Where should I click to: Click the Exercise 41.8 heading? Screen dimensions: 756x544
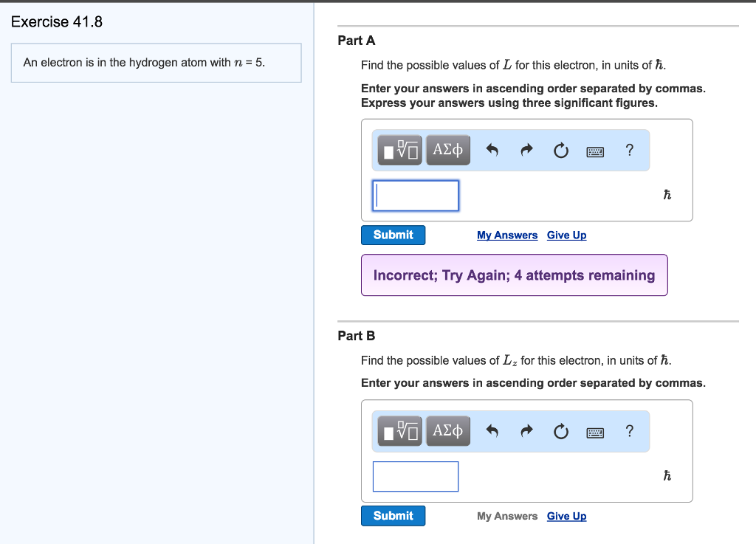[x=57, y=21]
